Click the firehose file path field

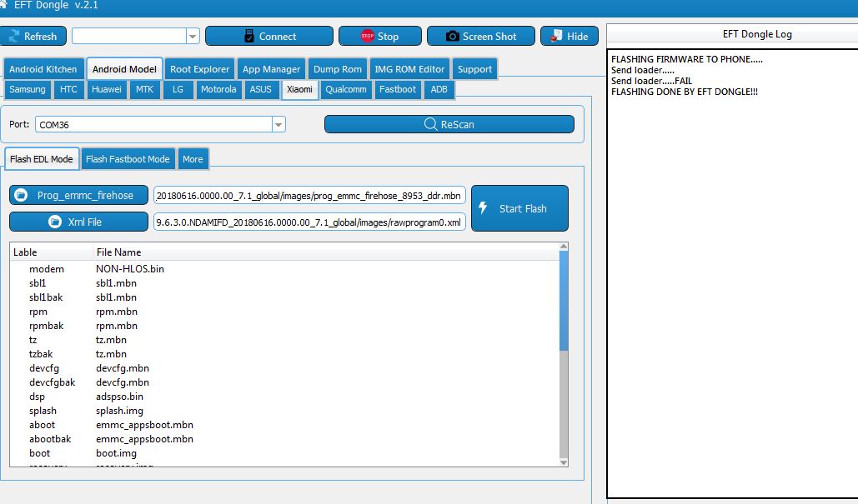[x=309, y=196]
